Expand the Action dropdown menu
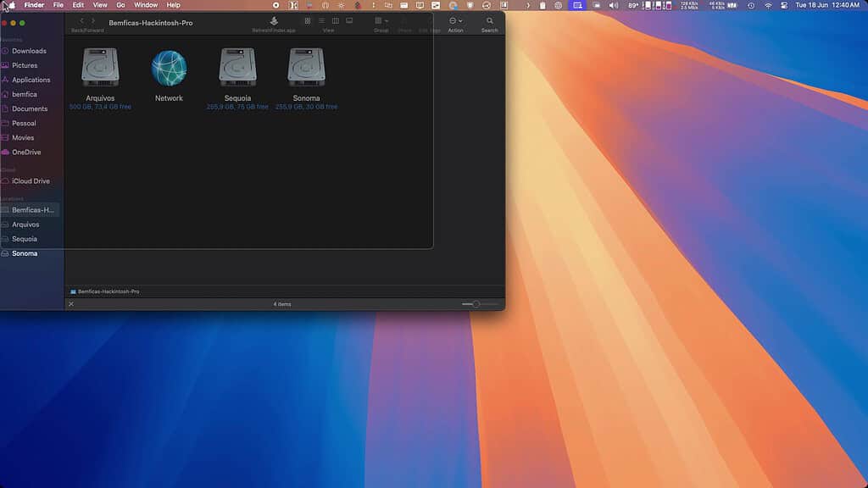868x488 pixels. tap(455, 20)
